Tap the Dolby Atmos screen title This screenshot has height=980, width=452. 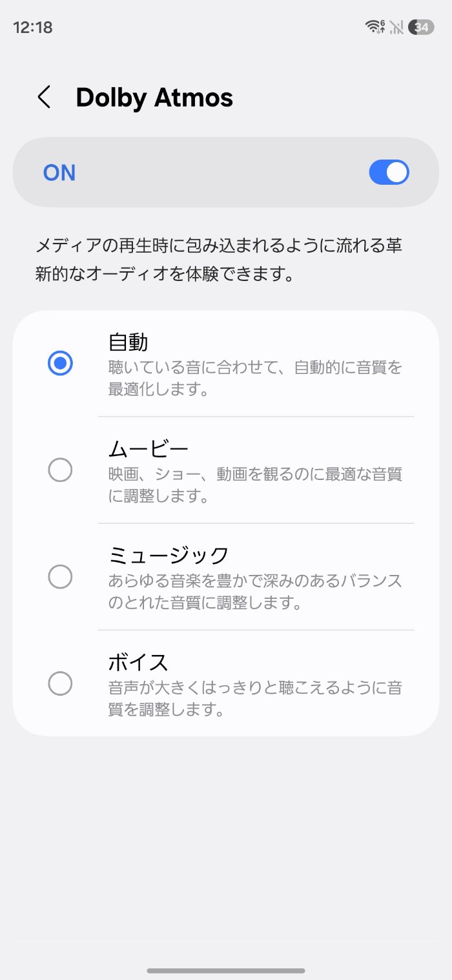(154, 98)
